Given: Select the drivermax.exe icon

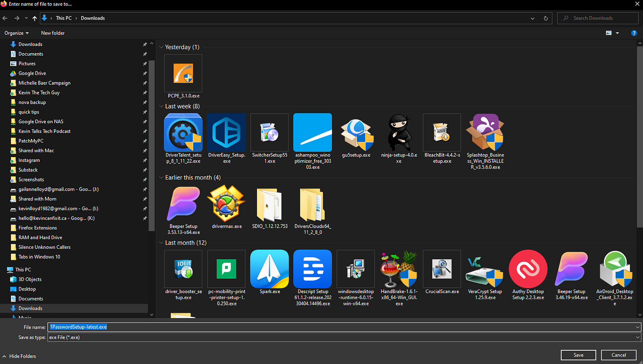Looking at the screenshot, I should tap(226, 204).
